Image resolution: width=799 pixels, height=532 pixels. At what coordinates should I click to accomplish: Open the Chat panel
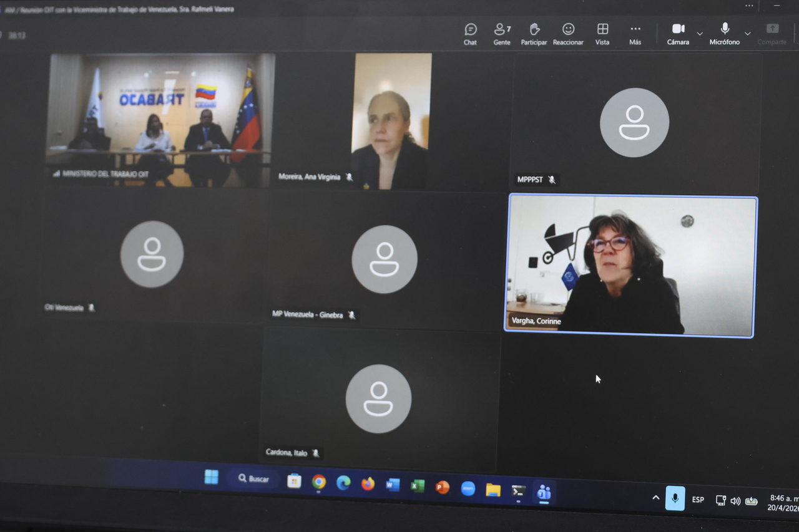point(470,34)
